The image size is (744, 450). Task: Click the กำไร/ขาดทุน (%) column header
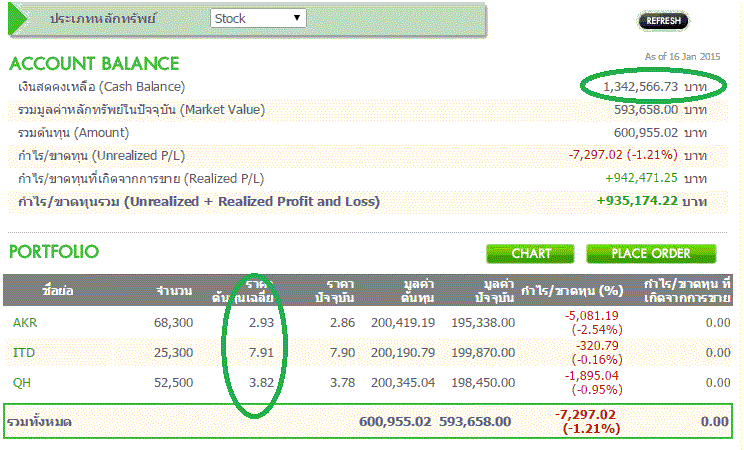click(x=578, y=290)
